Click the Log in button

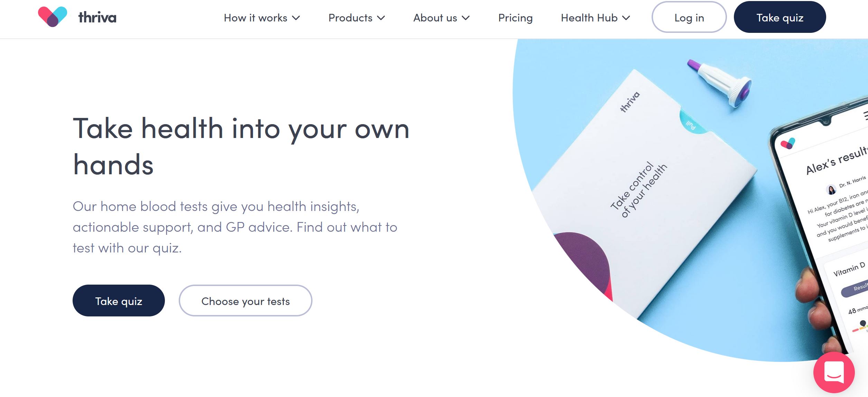coord(689,17)
